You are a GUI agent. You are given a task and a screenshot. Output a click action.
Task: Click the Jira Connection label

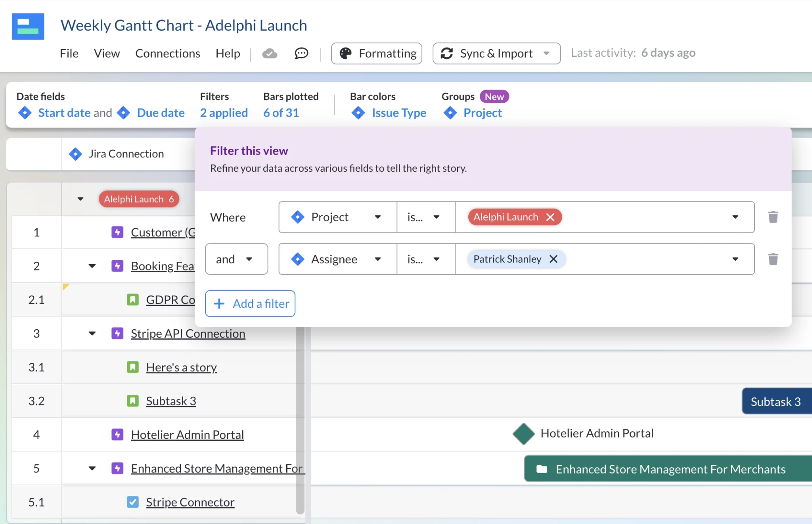point(126,154)
